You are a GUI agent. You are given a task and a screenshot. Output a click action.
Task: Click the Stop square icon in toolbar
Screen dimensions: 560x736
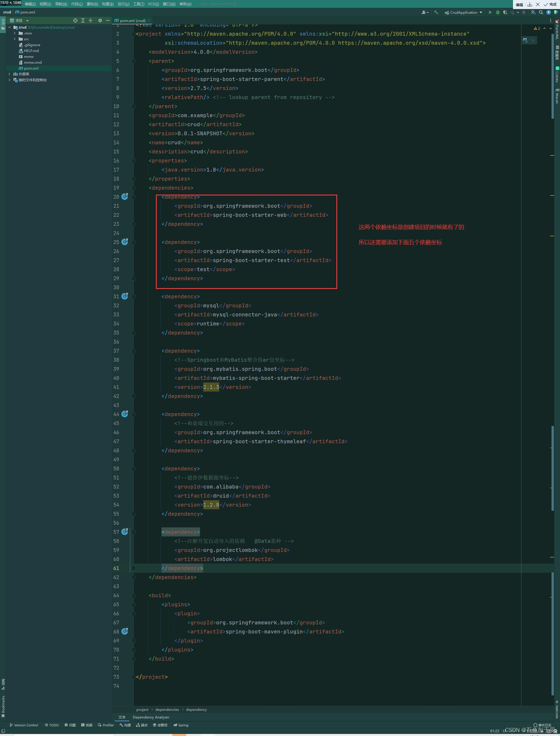[524, 12]
